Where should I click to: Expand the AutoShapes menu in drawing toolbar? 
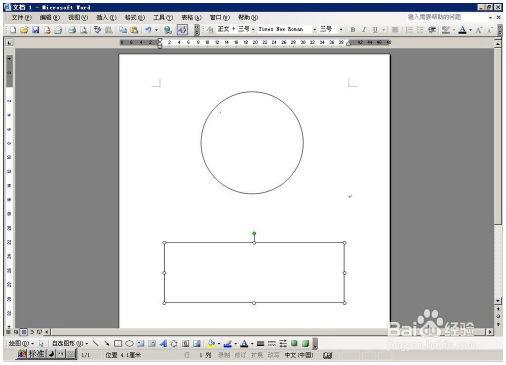(x=70, y=343)
